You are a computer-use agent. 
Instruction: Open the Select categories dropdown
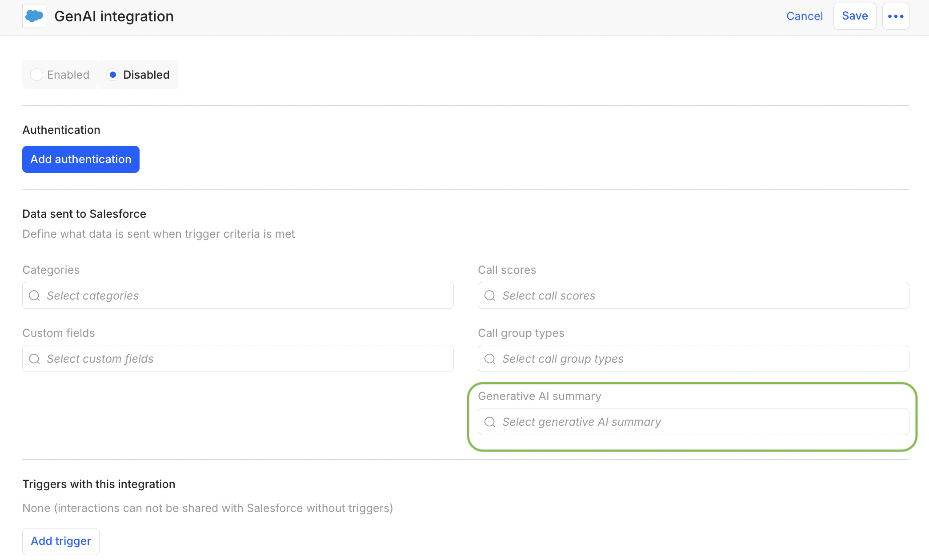click(x=238, y=296)
